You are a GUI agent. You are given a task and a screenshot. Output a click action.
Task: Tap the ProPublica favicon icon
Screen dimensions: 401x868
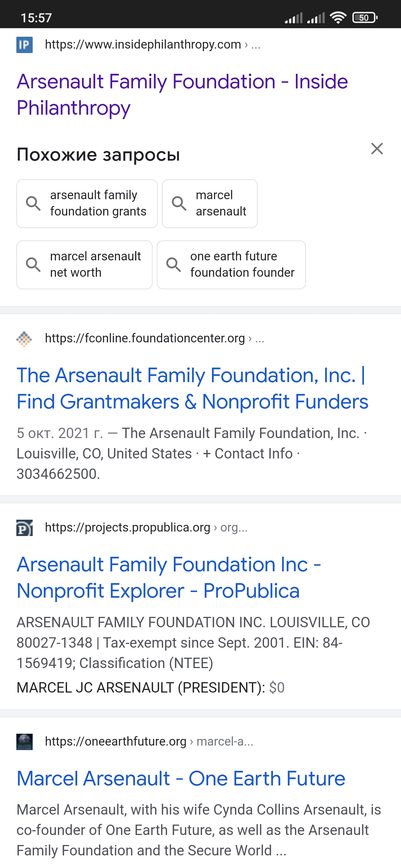pyautogui.click(x=25, y=528)
